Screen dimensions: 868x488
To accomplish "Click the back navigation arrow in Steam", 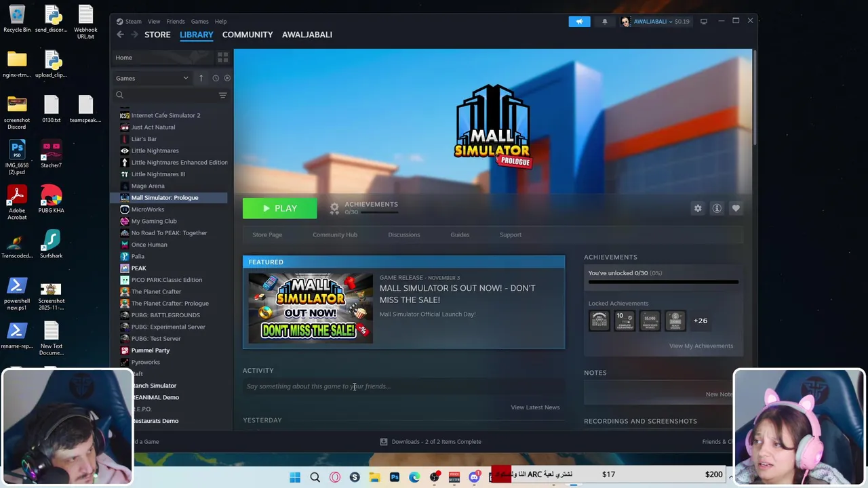I will click(x=120, y=35).
